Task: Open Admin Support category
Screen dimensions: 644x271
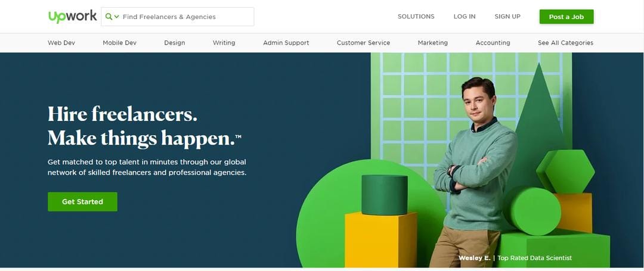Action: click(x=286, y=43)
